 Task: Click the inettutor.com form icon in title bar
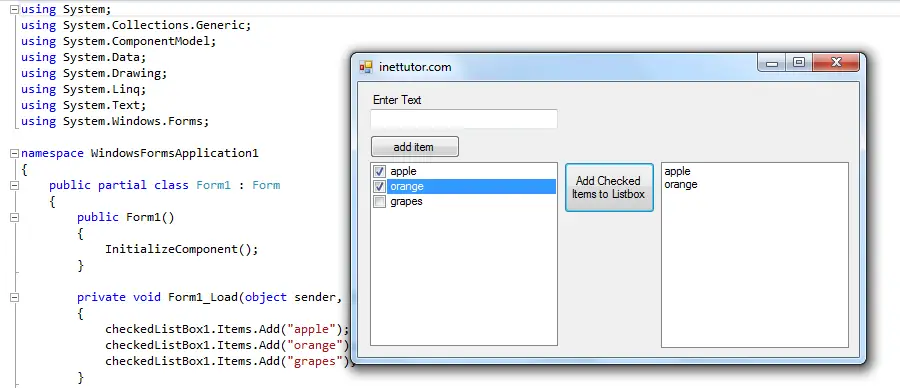pos(366,67)
